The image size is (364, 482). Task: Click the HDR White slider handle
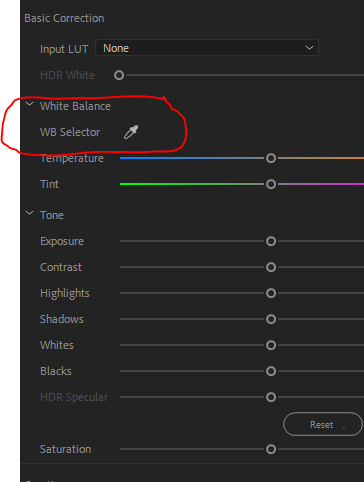(x=119, y=75)
